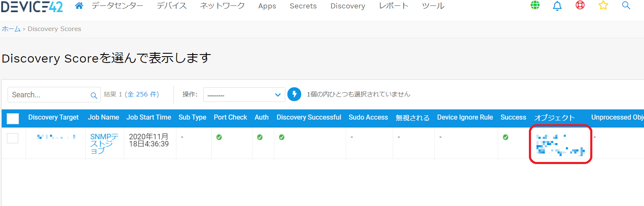Open the green globe language icon

535,5
